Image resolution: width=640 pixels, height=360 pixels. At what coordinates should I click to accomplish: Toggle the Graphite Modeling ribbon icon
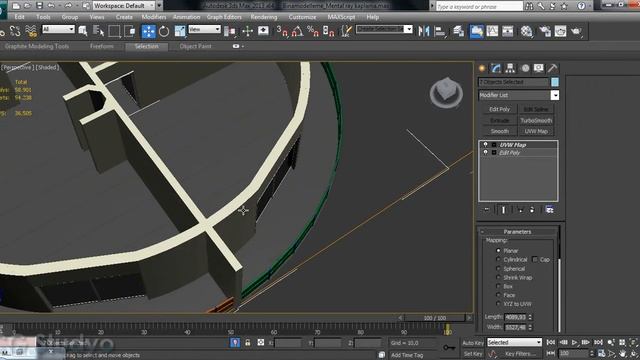(476, 31)
